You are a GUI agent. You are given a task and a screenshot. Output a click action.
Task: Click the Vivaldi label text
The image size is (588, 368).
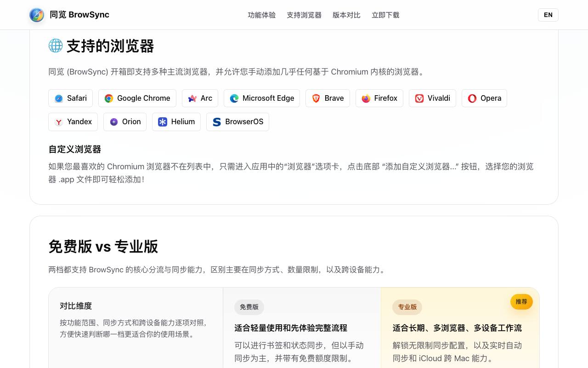tap(439, 98)
